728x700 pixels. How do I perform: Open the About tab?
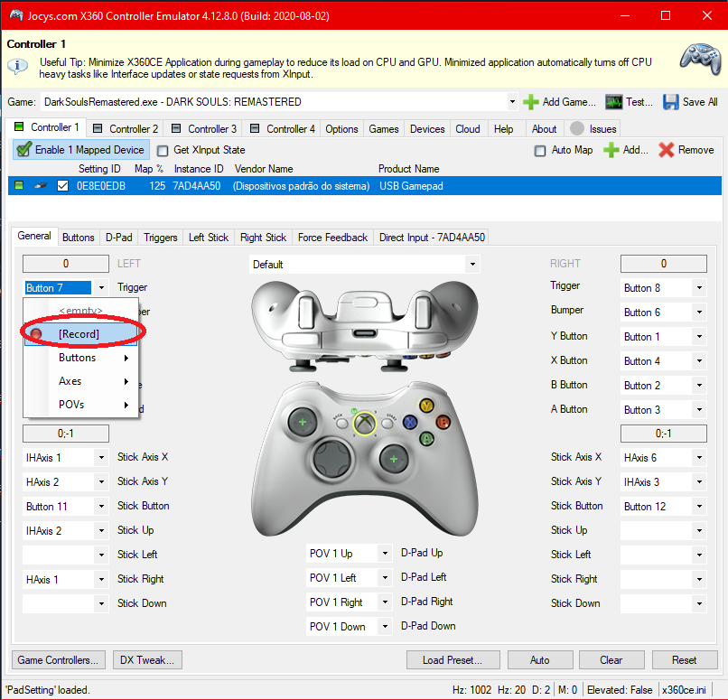tap(544, 128)
